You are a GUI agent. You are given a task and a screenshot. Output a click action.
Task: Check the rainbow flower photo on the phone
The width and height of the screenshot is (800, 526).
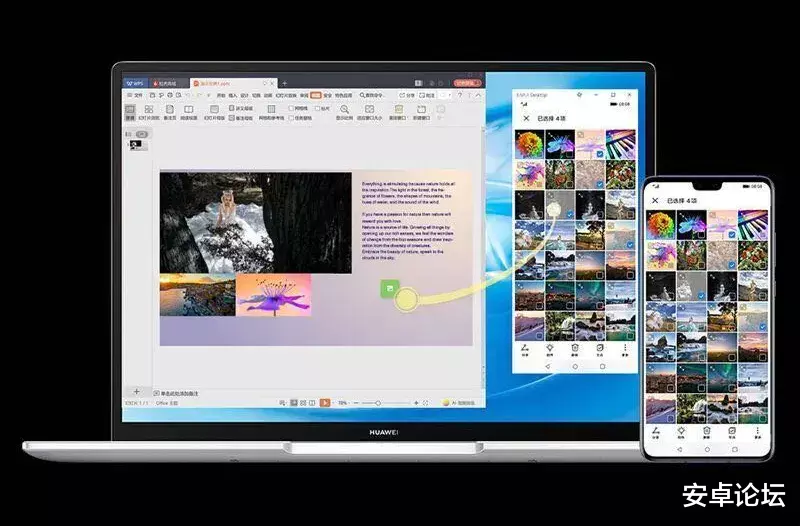(671, 235)
